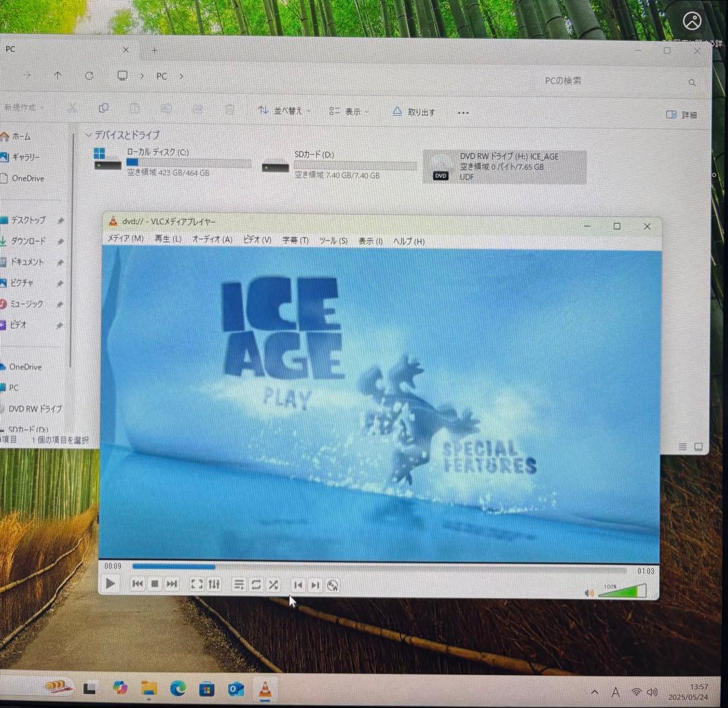Open the 並べ替え sort dropdown
728x708 pixels.
point(286,112)
